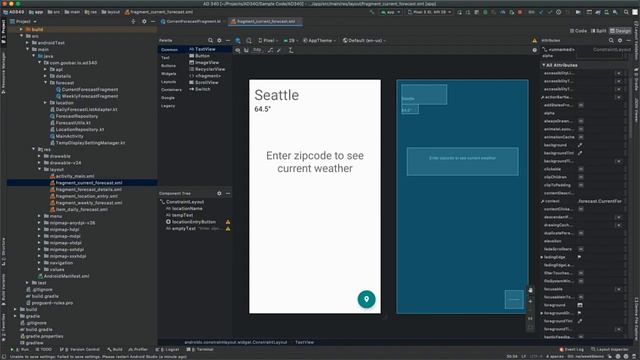The image size is (640, 360).
Task: Toggle the filterTouches attribute checkbox
Action: [x=580, y=273]
